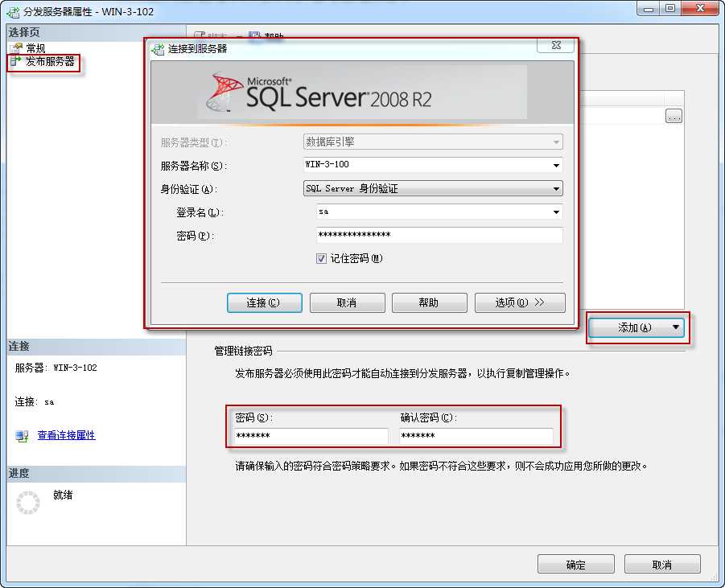Minimize the 分发服务器属性 window
Viewport: 725px width, 588px height.
(649, 8)
